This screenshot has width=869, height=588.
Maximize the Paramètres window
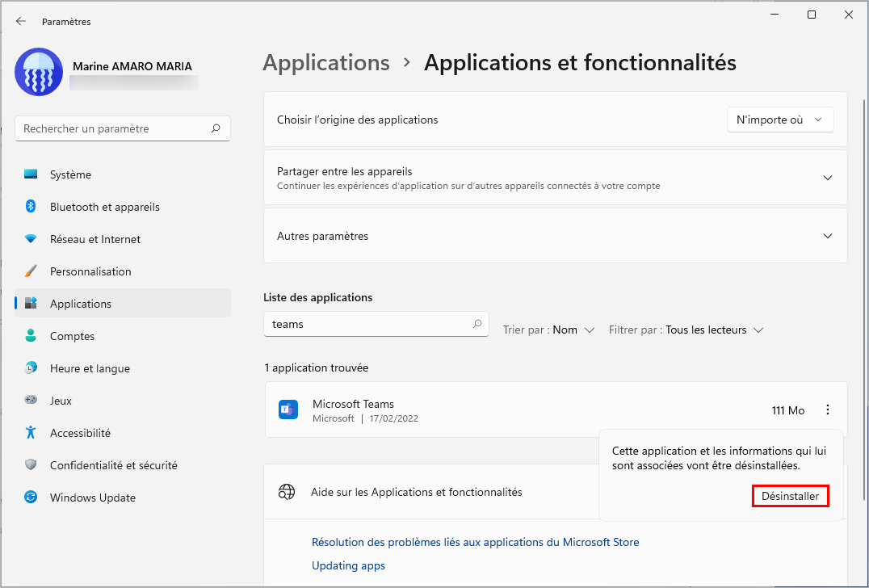[812, 15]
